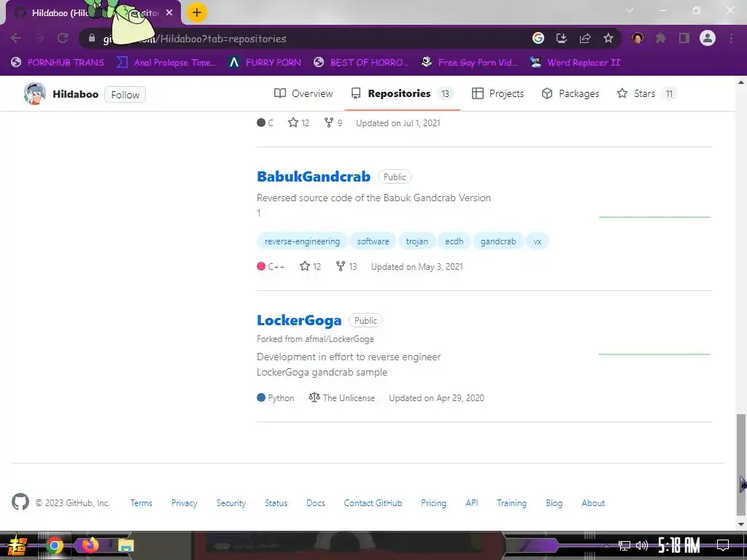Viewport: 747px width, 560px height.
Task: Open the Packages tab
Action: pyautogui.click(x=570, y=93)
